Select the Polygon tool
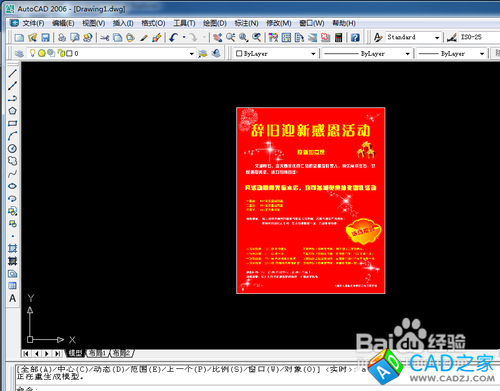This screenshot has height=391, width=500. click(12, 111)
